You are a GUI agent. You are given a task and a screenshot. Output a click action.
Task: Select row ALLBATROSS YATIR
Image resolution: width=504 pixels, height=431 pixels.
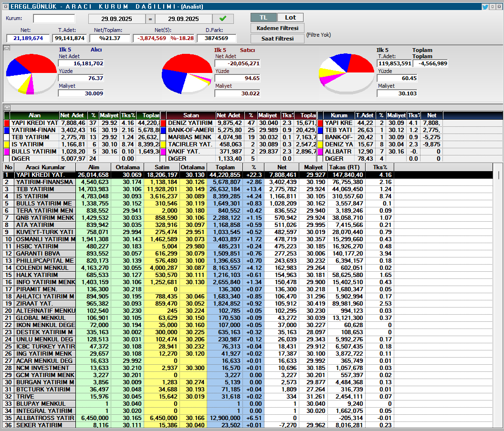[248, 418]
